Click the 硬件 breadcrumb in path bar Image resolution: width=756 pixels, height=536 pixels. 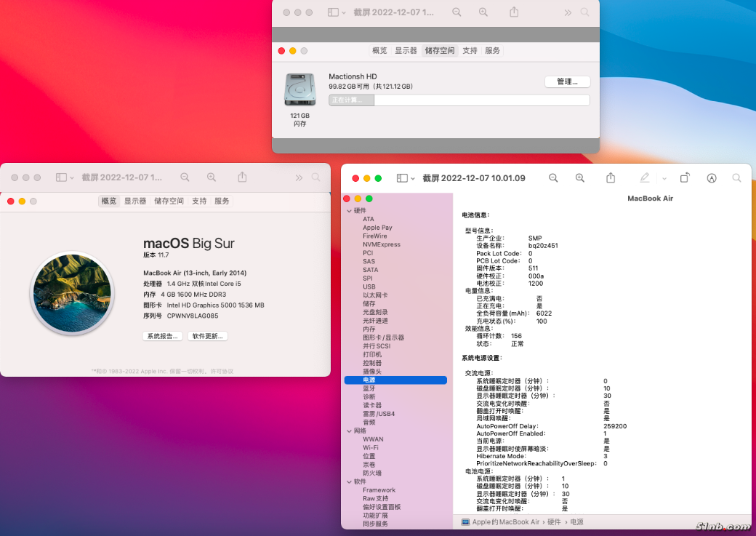pos(554,522)
